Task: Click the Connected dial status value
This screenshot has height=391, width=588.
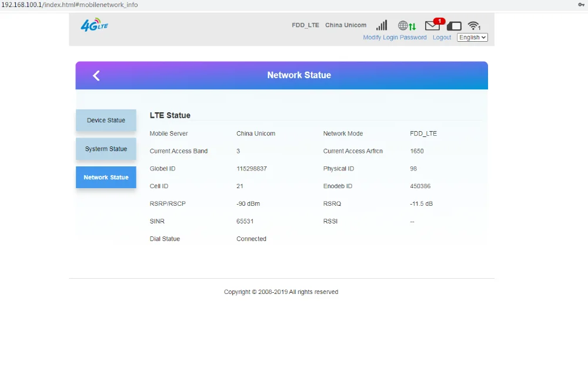Action: [251, 239]
